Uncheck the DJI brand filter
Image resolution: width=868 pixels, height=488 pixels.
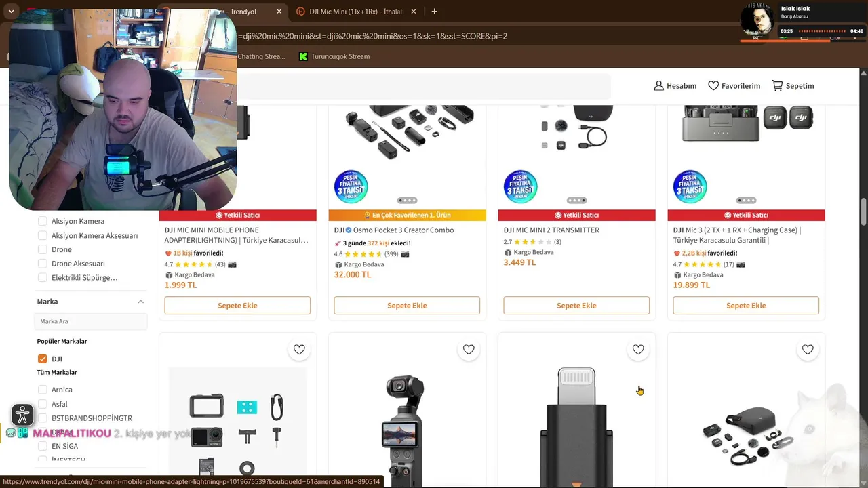point(43,359)
